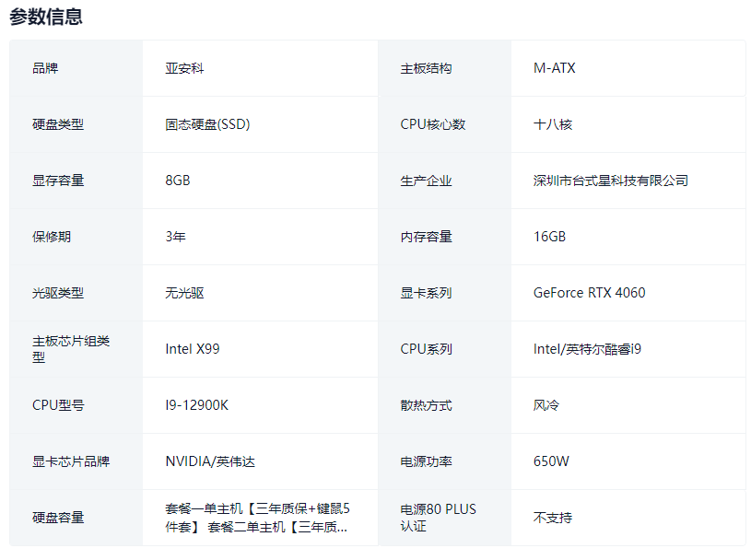Click manufacturer name 深圳市台式星科技有限公司

(x=610, y=181)
